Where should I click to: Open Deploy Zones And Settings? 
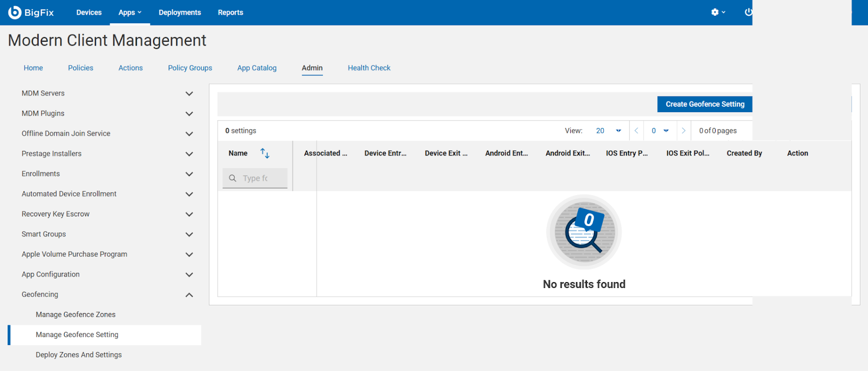(79, 355)
